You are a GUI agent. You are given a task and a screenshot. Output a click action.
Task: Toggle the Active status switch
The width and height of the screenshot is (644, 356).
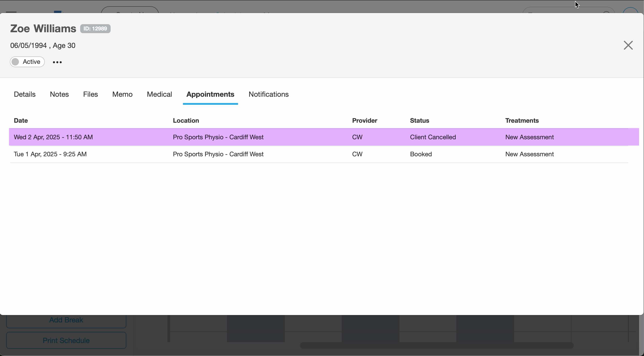[x=27, y=62]
